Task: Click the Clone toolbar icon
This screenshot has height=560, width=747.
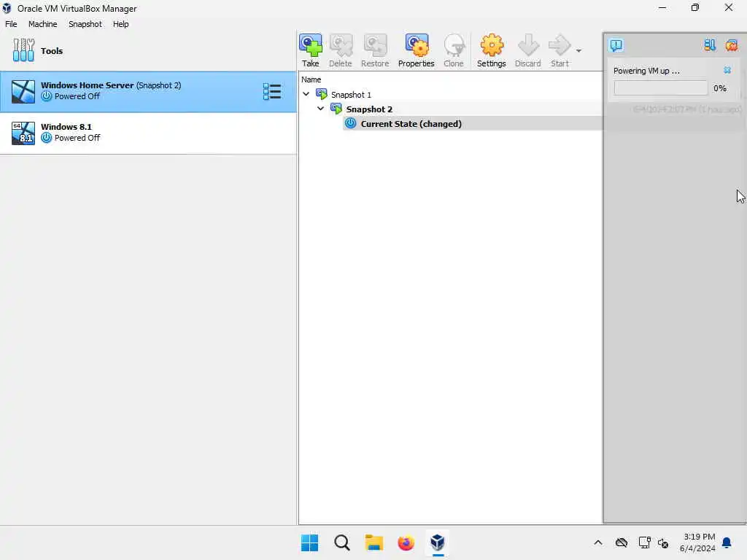Action: pyautogui.click(x=454, y=50)
